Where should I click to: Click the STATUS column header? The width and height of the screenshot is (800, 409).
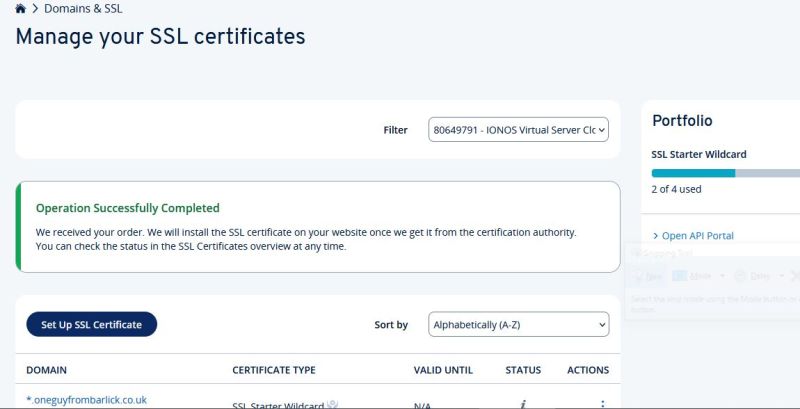click(x=523, y=370)
